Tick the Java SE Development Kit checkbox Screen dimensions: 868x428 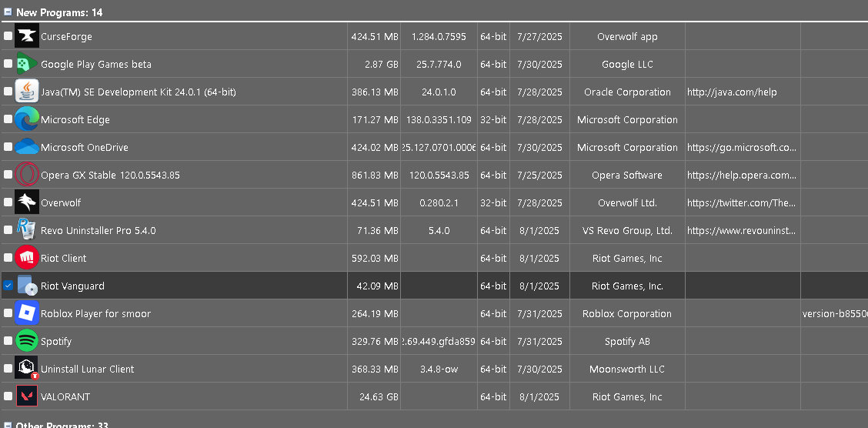click(x=8, y=92)
